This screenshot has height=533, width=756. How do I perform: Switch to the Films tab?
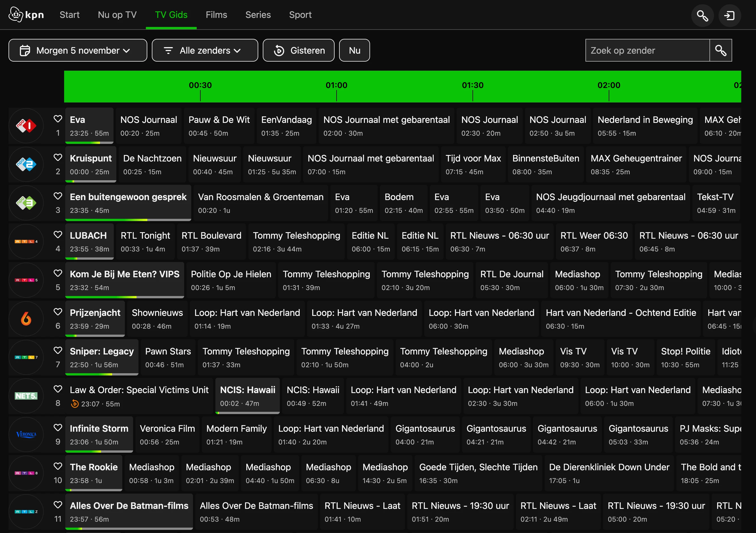pyautogui.click(x=216, y=15)
